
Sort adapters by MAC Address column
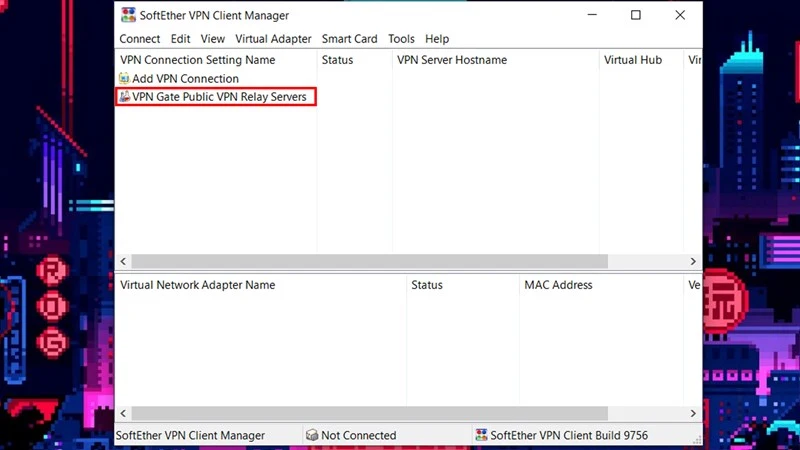pos(558,285)
